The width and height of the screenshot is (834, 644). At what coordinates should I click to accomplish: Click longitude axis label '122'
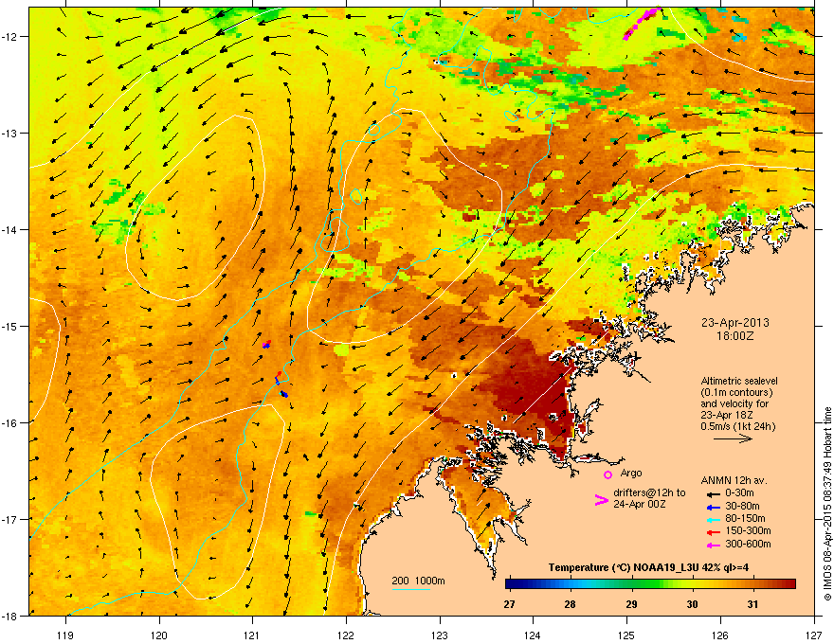[x=346, y=635]
